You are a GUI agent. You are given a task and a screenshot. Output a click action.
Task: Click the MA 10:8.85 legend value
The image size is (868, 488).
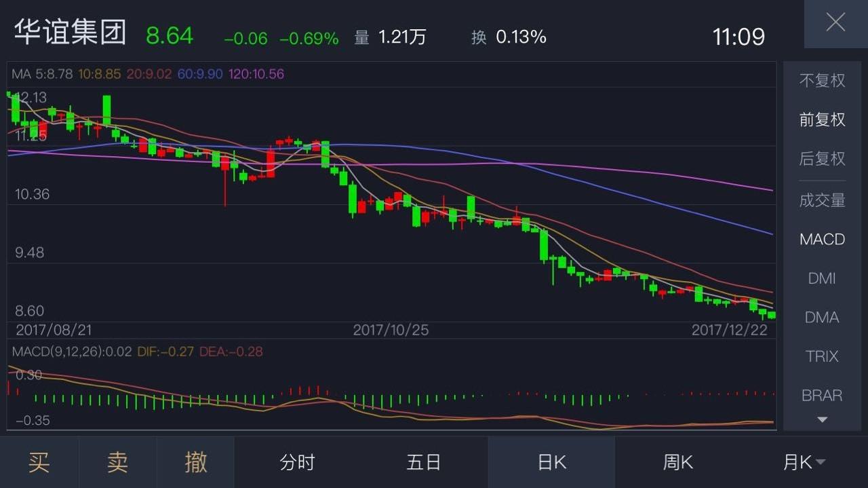(x=100, y=74)
